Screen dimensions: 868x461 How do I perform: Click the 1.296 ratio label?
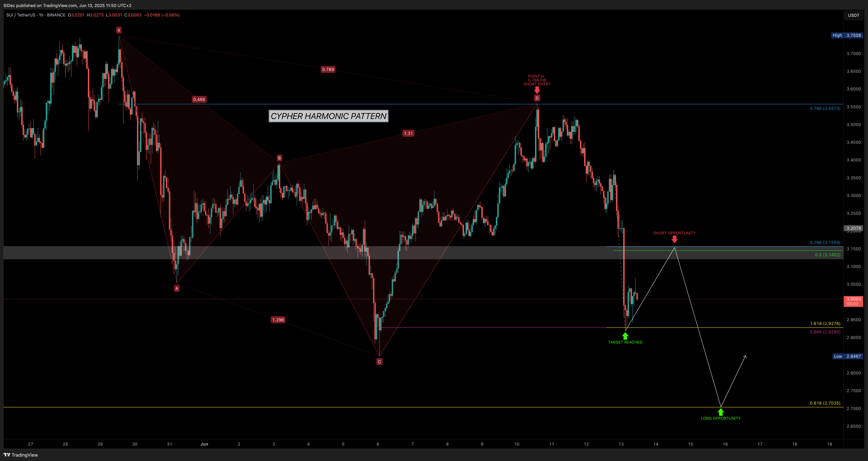(x=278, y=320)
